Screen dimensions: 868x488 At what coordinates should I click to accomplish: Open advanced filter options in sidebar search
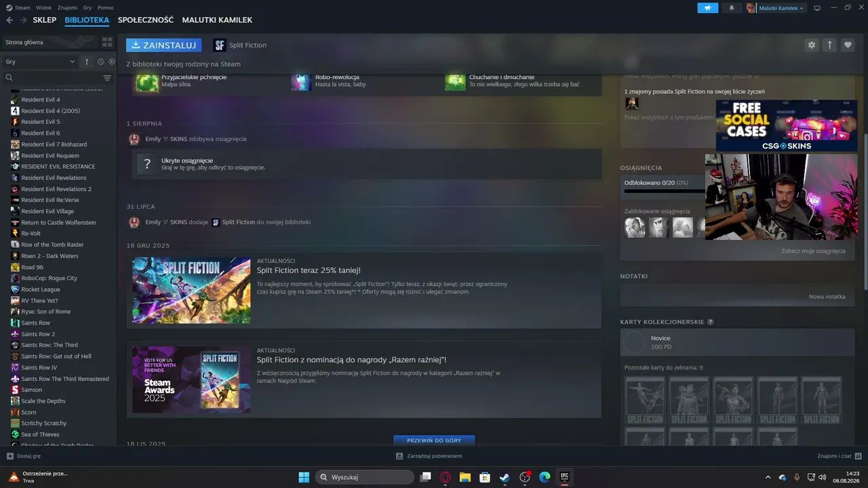[107, 78]
